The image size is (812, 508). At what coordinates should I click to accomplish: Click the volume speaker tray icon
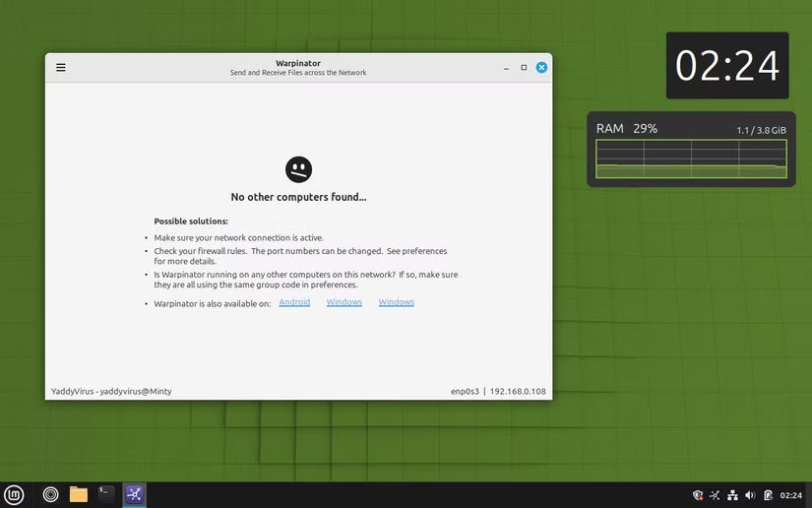[750, 495]
